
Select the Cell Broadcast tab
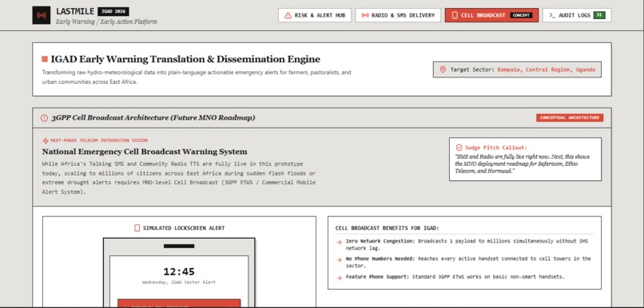point(491,15)
